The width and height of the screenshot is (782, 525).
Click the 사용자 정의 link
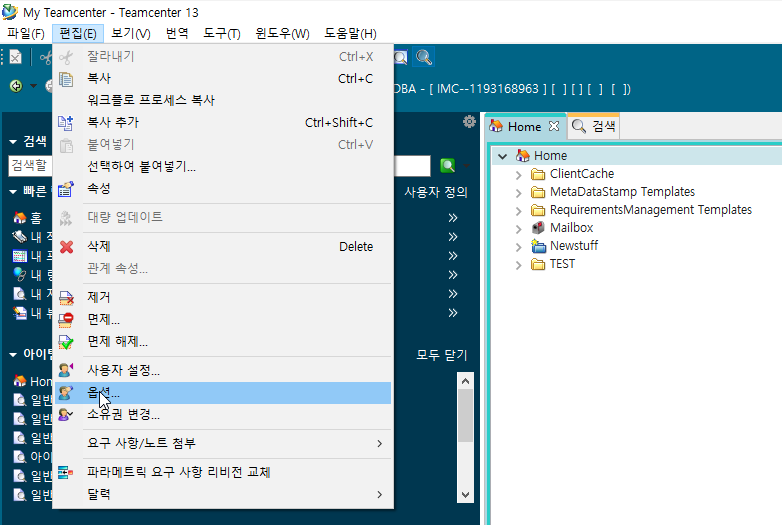coord(435,192)
